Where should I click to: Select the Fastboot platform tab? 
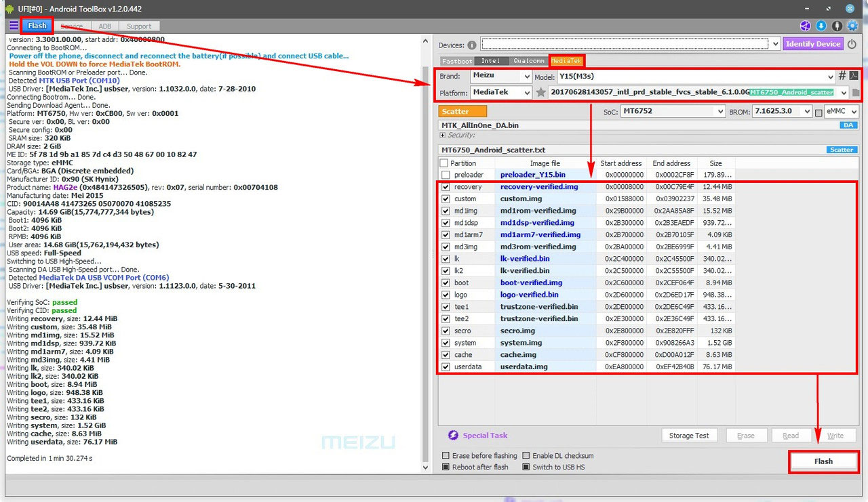coord(457,61)
